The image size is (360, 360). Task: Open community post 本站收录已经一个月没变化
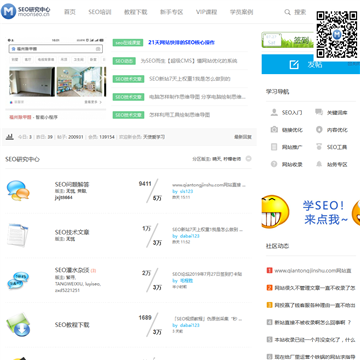tap(315, 340)
